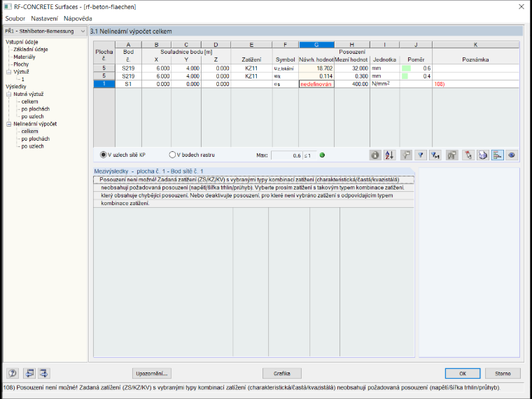
Task: Open 'po plochách' under Nelineární výpočet
Action: point(35,139)
